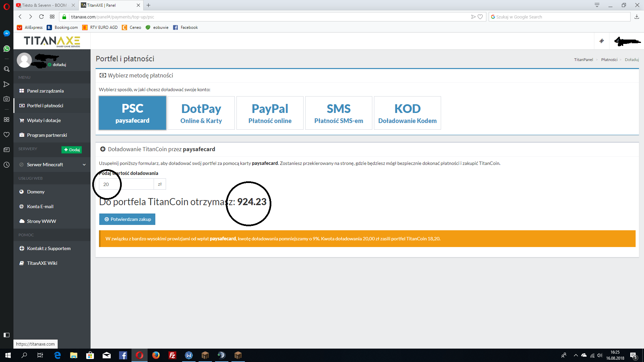Click the eraser icon in top header
The height and width of the screenshot is (362, 644).
(x=602, y=41)
